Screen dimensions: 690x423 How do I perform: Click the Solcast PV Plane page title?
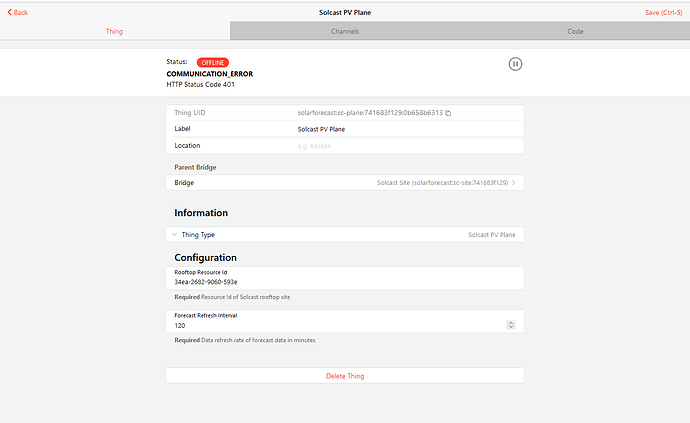[x=345, y=12]
